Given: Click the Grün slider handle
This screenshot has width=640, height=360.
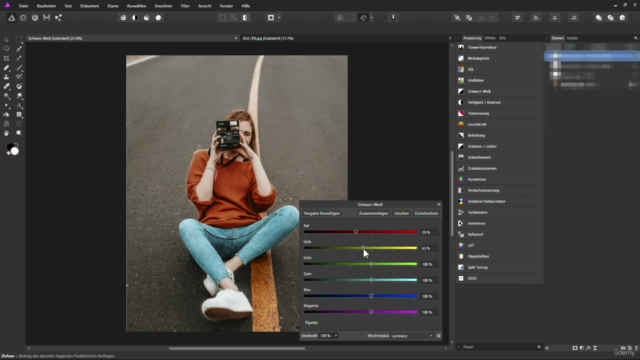Looking at the screenshot, I should [x=371, y=264].
